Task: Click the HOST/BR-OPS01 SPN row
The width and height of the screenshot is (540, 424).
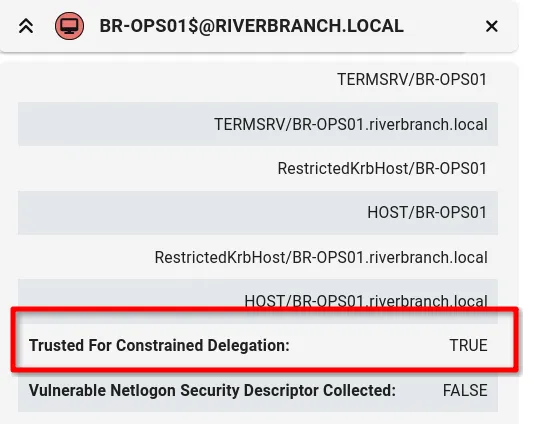Action: (258, 213)
